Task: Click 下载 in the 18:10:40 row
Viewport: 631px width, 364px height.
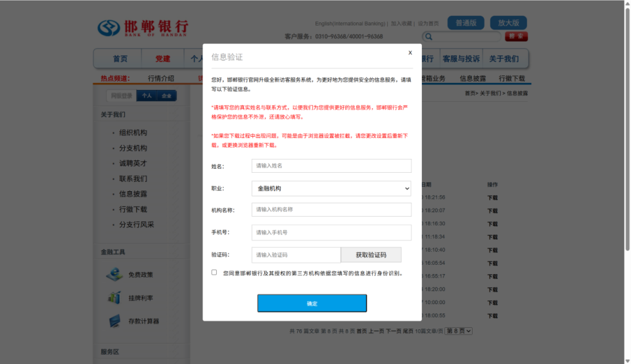Action: tap(492, 250)
